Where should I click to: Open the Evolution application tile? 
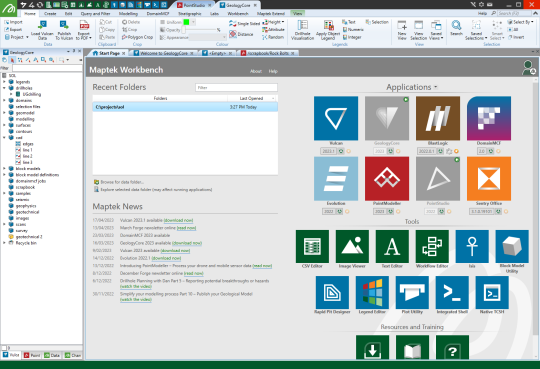[x=336, y=178]
